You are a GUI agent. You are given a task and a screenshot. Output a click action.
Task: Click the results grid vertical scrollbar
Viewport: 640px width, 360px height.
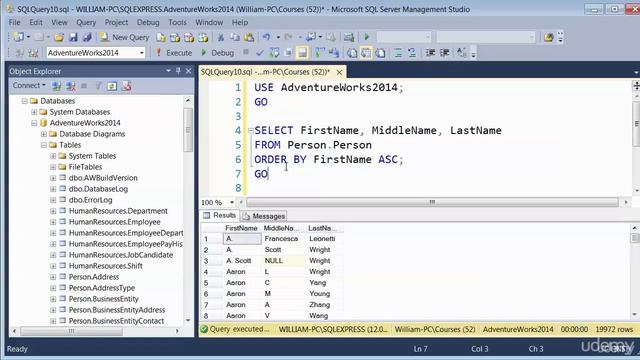(x=635, y=271)
